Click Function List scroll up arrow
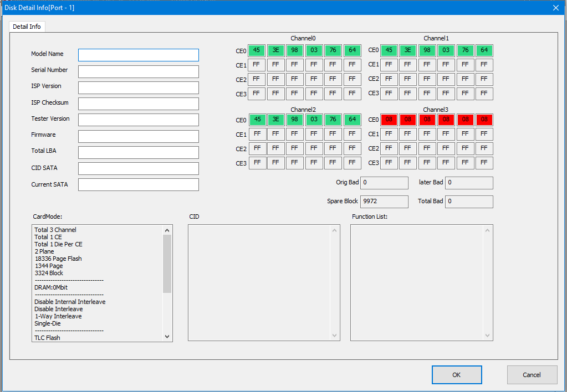This screenshot has width=567, height=392. 487,230
